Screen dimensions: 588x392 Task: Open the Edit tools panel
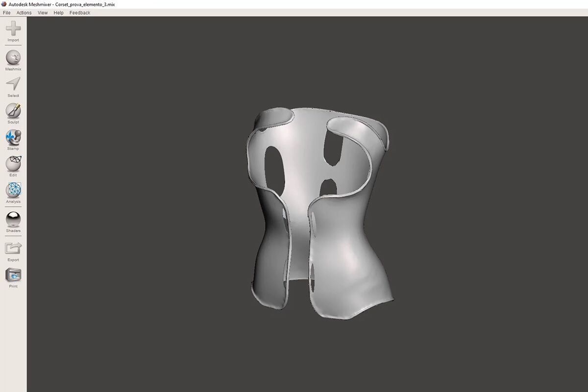point(13,167)
